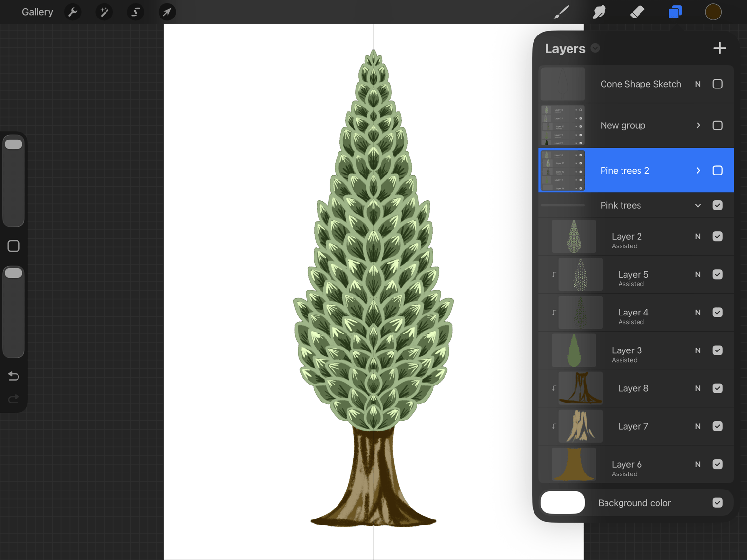Tap the Background color label

point(634,503)
